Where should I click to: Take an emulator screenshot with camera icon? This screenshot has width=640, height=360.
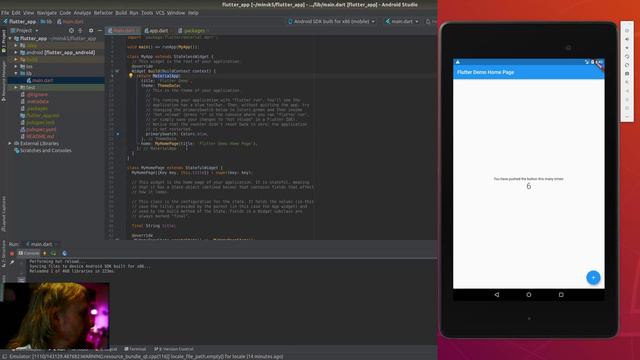click(627, 73)
